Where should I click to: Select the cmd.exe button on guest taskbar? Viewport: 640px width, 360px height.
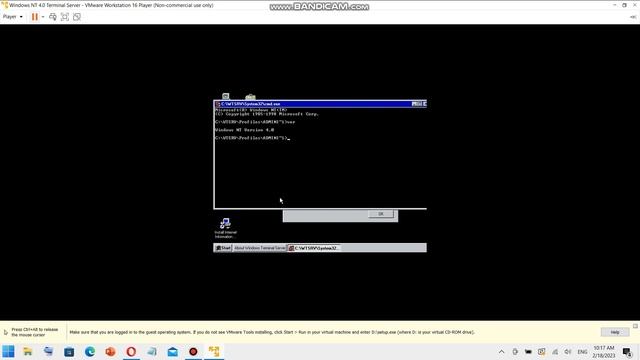(x=313, y=248)
